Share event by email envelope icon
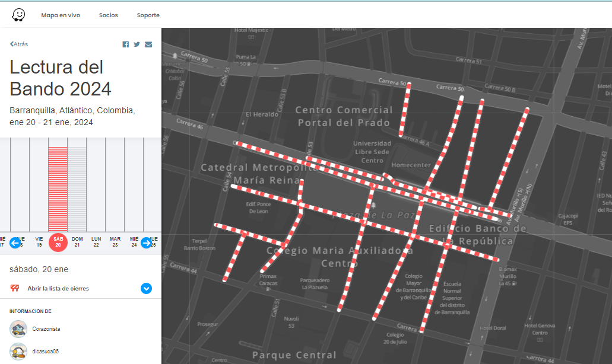This screenshot has height=364, width=612. click(148, 44)
